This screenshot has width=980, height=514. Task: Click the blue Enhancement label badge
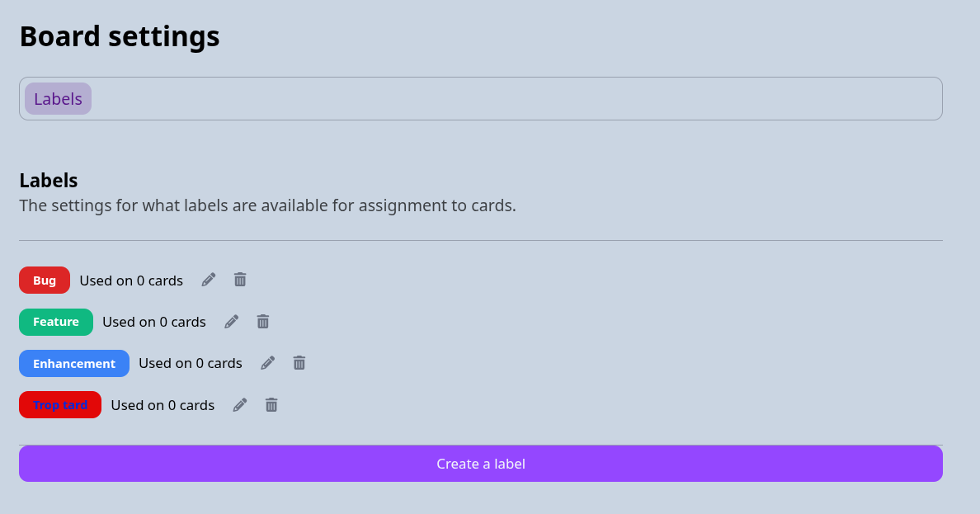click(x=74, y=363)
